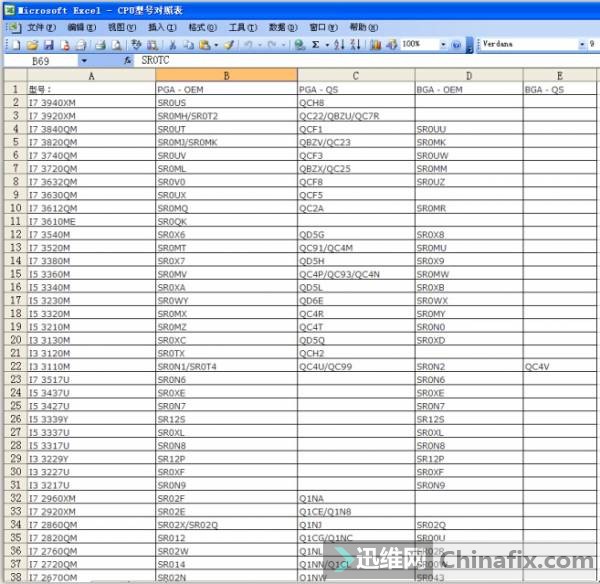Viewport: 600px width, 584px height.
Task: Click the Select All corner box
Action: 16,75
